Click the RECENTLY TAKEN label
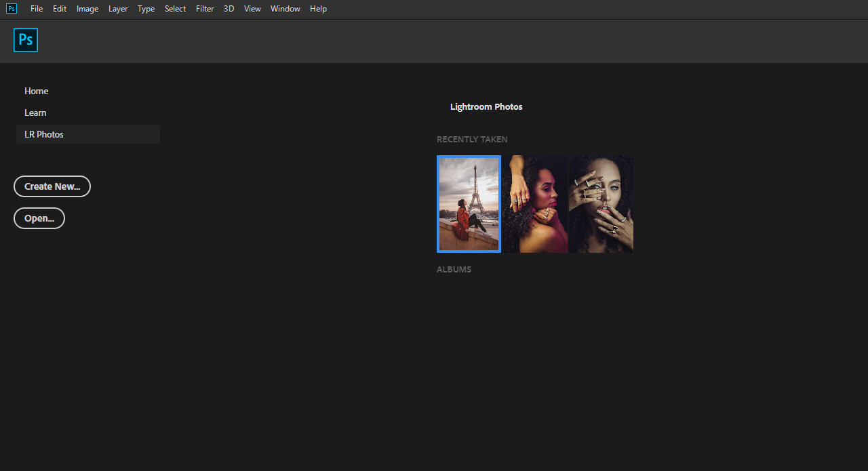This screenshot has height=471, width=868. pos(472,140)
